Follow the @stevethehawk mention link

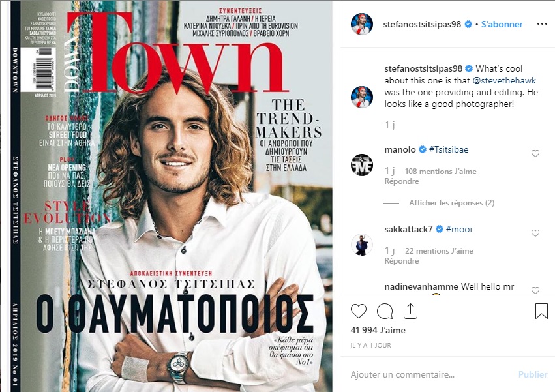pos(504,80)
